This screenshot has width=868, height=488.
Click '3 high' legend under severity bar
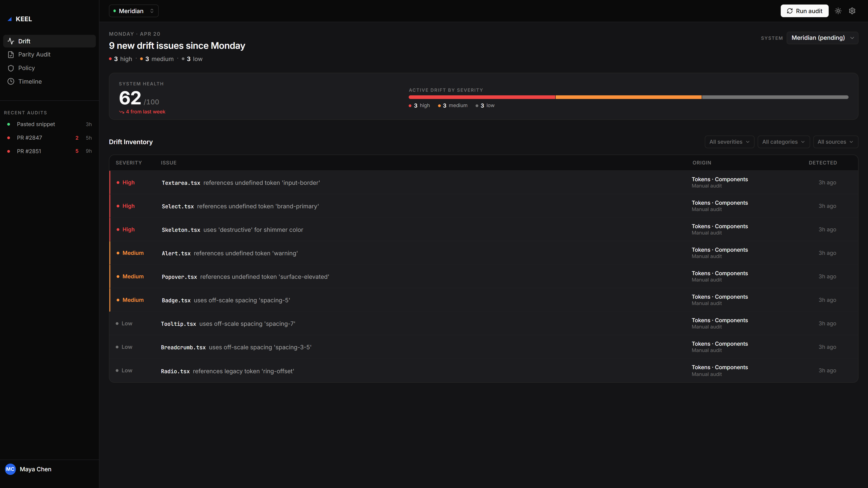419,106
